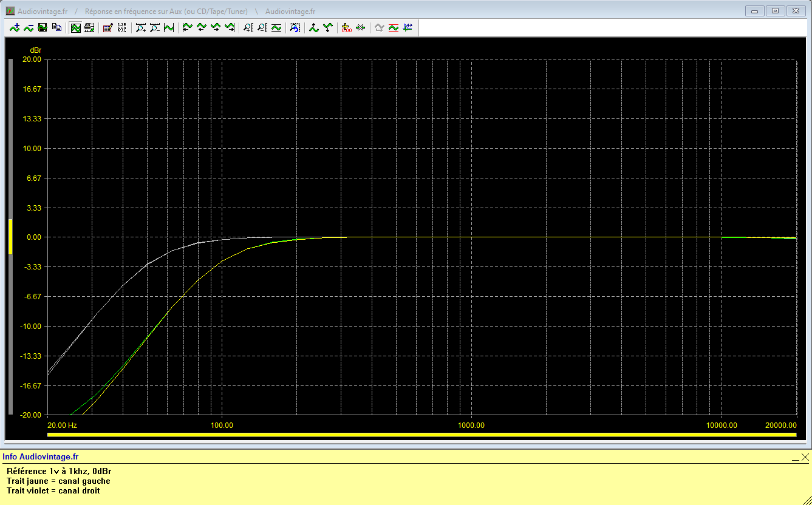Click the add curve icon with plus sign
The height and width of the screenshot is (505, 812).
pos(15,27)
